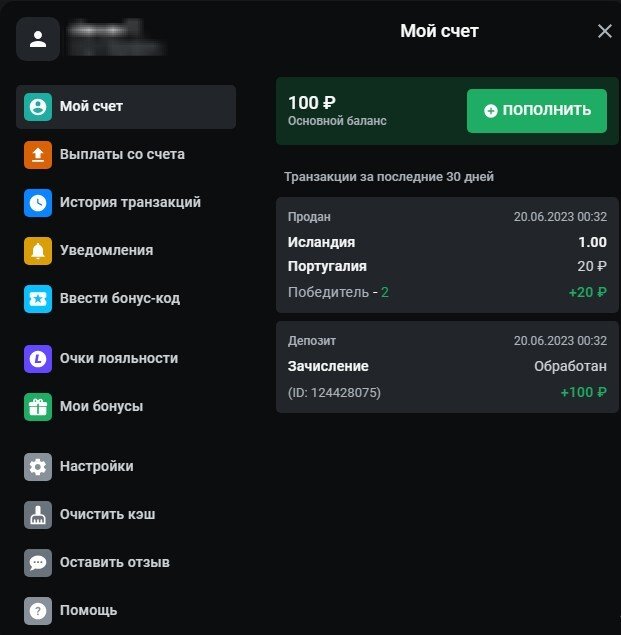Click the purple loyalty points icon
The height and width of the screenshot is (635, 621).
pyautogui.click(x=38, y=359)
